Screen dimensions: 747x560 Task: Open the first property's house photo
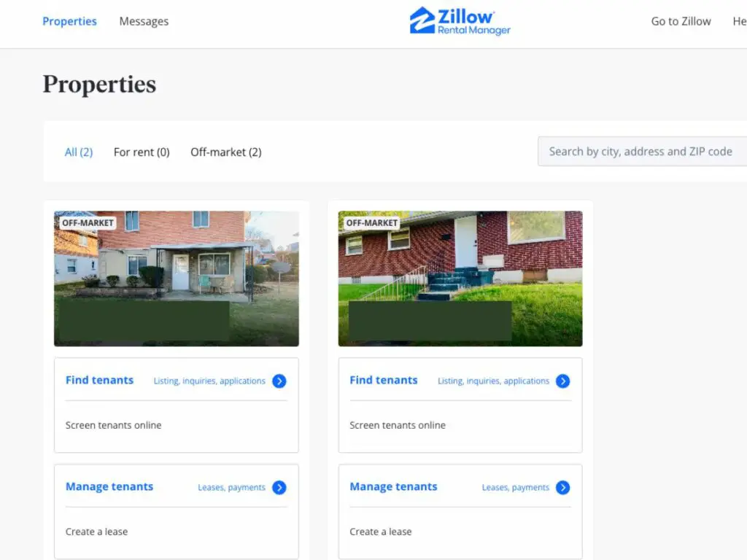coord(177,279)
